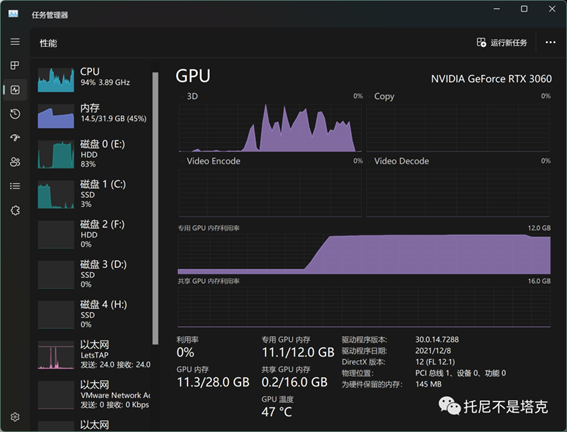This screenshot has width=567, height=432.
Task: Expand the Video Encode engine dropdown
Action: [x=182, y=161]
